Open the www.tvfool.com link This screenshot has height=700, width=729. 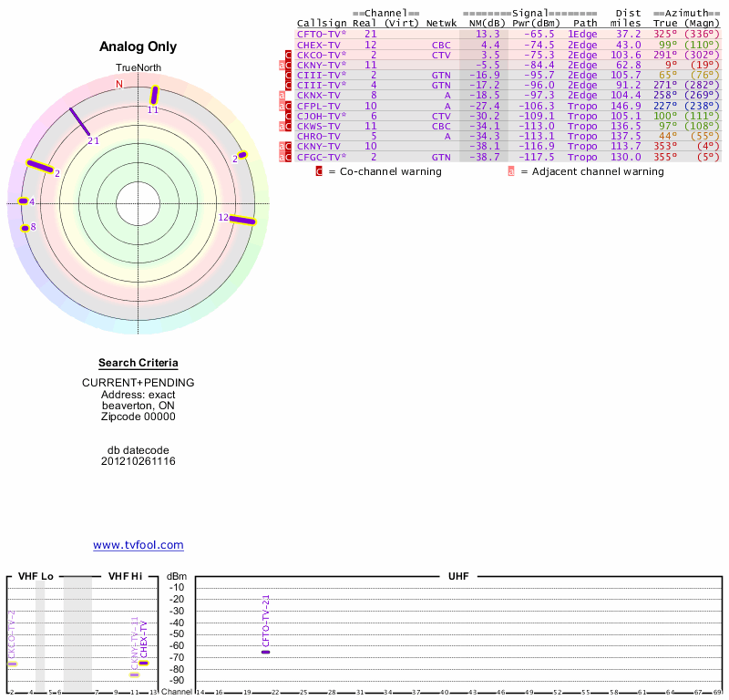coord(139,545)
